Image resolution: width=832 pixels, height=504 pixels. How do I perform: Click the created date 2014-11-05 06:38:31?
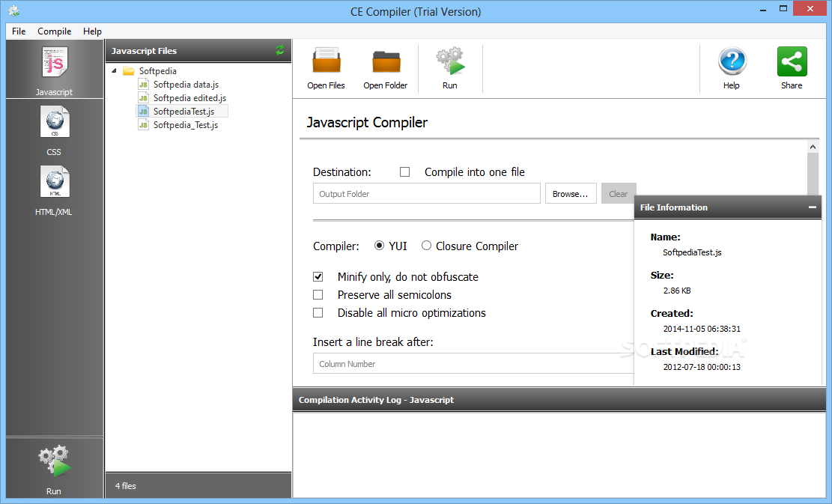click(x=702, y=329)
